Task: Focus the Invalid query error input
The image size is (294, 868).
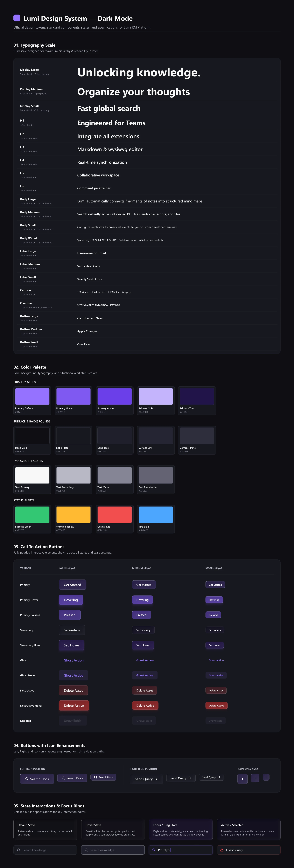Action: pos(249,850)
